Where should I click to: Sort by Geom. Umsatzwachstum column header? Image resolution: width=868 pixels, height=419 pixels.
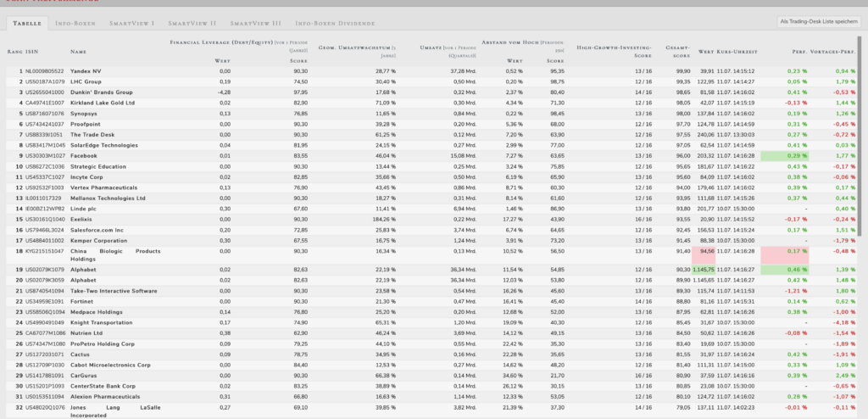click(x=357, y=51)
